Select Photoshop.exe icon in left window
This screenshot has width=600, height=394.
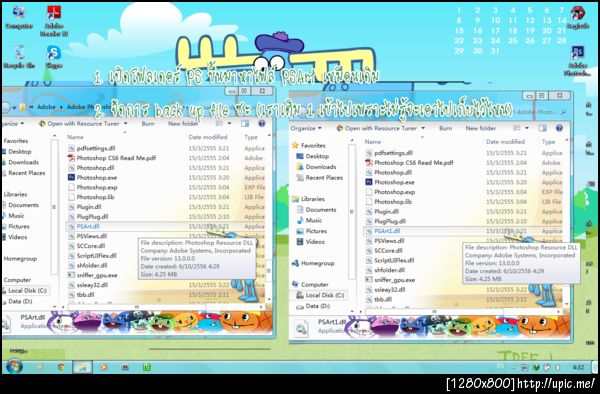[x=71, y=177]
